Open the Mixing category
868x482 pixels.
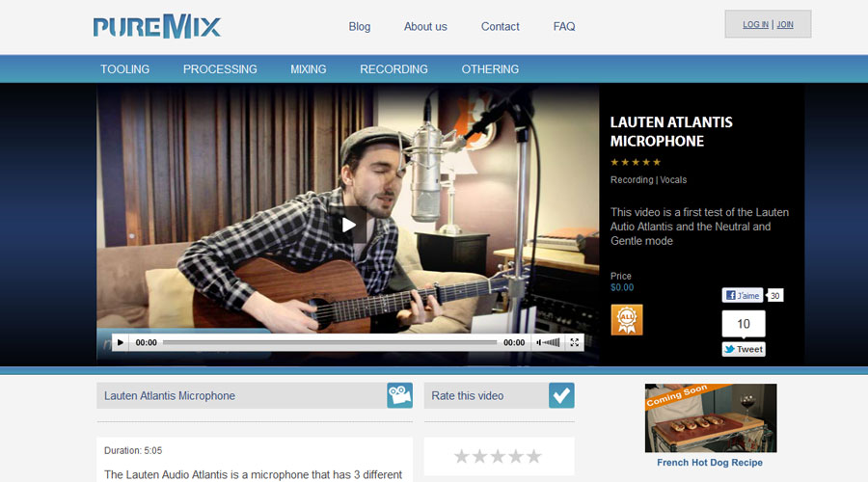[308, 69]
